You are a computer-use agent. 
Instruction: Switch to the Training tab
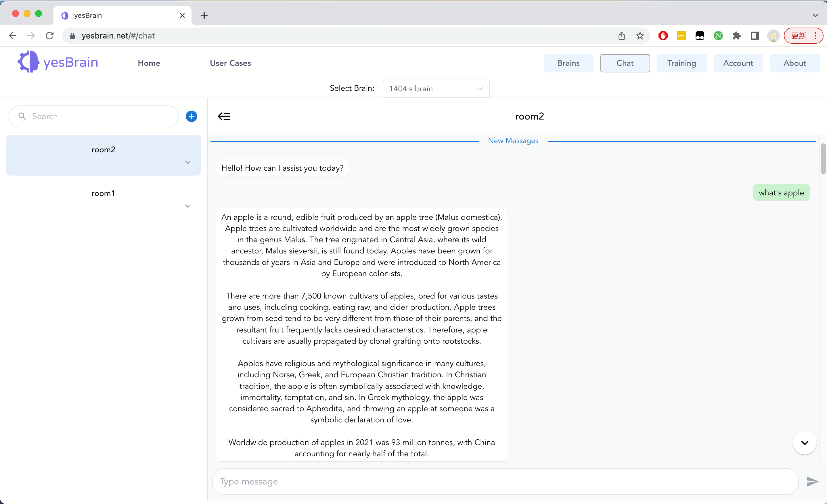[681, 63]
